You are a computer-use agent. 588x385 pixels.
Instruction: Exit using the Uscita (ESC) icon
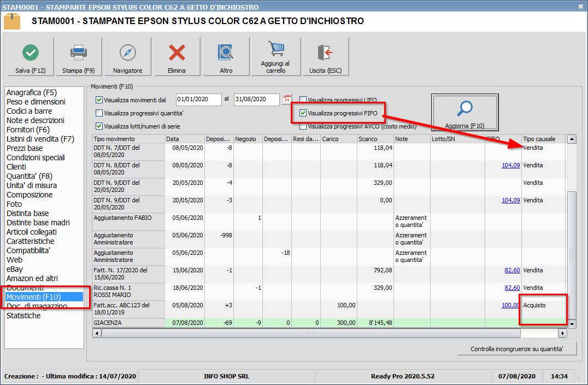coord(326,56)
